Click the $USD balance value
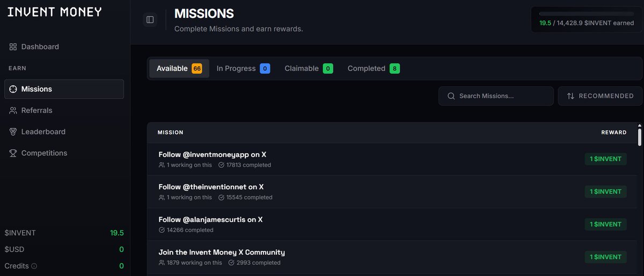This screenshot has height=276, width=644. (122, 250)
